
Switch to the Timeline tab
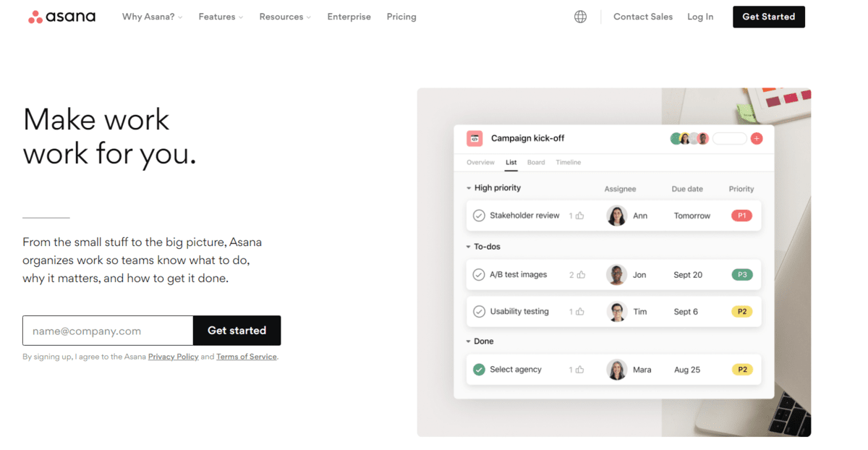(x=569, y=162)
